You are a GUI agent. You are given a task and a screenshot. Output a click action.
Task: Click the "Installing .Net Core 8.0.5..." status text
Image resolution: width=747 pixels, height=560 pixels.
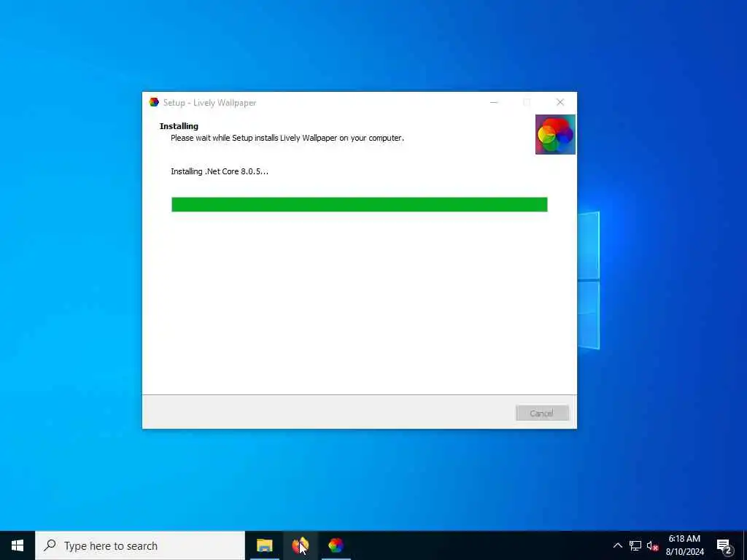click(220, 171)
